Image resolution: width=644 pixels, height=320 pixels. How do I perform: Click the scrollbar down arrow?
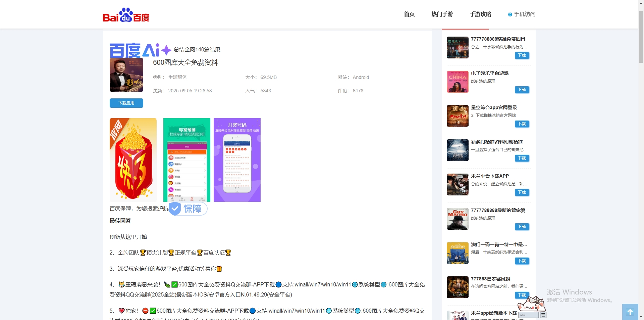pyautogui.click(x=641, y=317)
